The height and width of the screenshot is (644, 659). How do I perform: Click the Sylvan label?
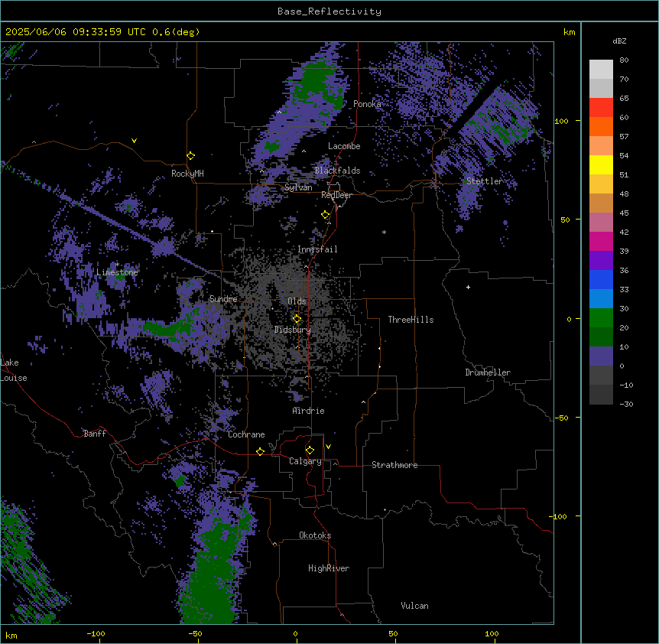(298, 187)
